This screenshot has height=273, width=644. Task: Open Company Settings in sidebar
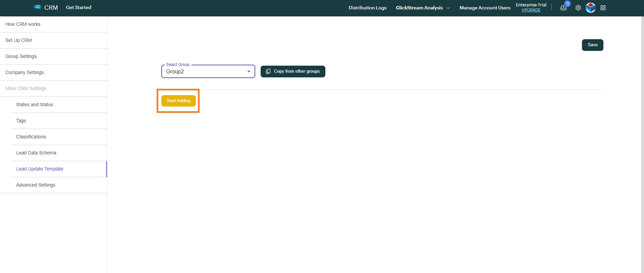(54, 72)
